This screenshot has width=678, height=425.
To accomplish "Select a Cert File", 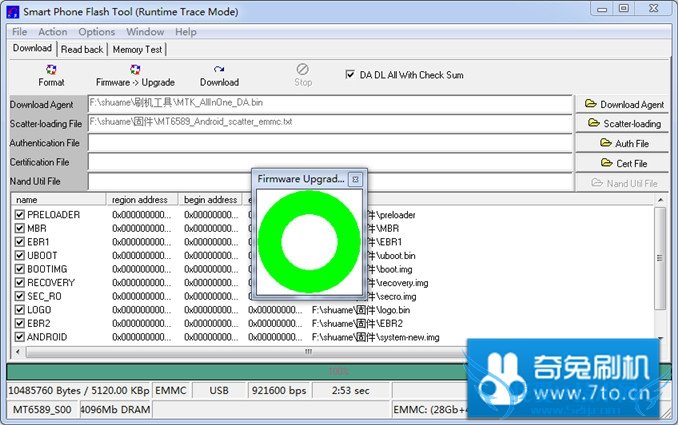I will coord(625,163).
